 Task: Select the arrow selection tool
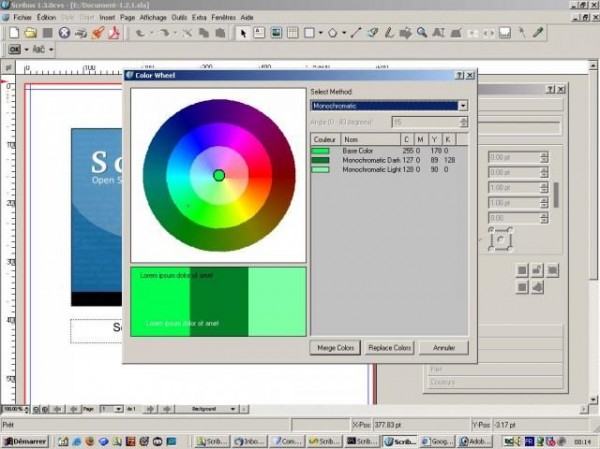[x=243, y=32]
